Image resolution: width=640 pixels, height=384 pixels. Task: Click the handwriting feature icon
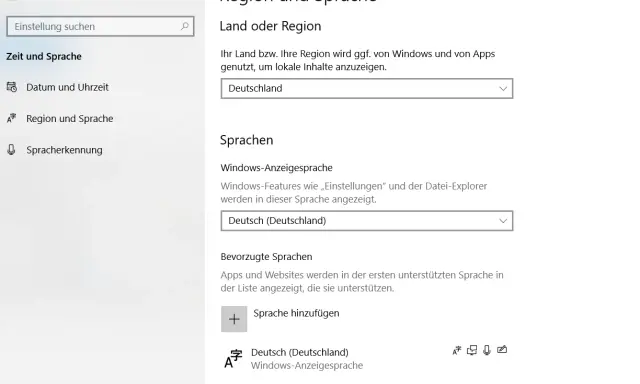coord(502,350)
